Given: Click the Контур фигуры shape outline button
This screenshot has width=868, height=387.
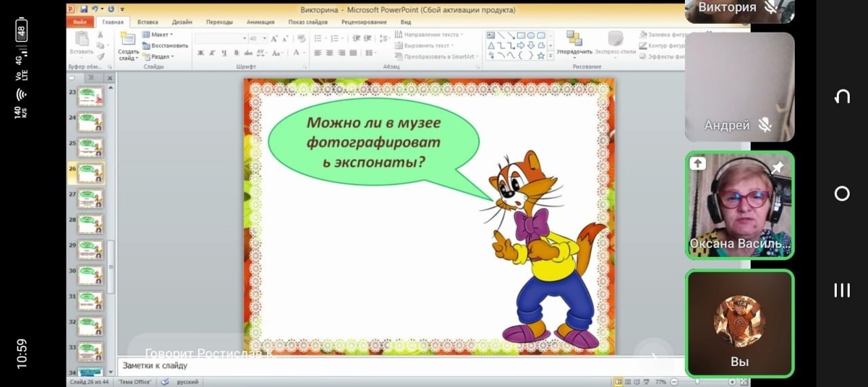Looking at the screenshot, I should tap(662, 45).
